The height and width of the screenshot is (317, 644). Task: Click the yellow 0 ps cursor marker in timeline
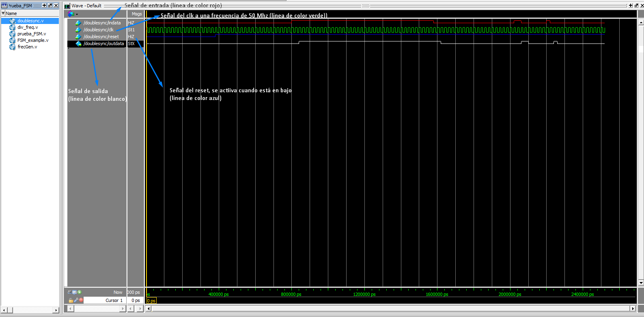[x=151, y=301]
